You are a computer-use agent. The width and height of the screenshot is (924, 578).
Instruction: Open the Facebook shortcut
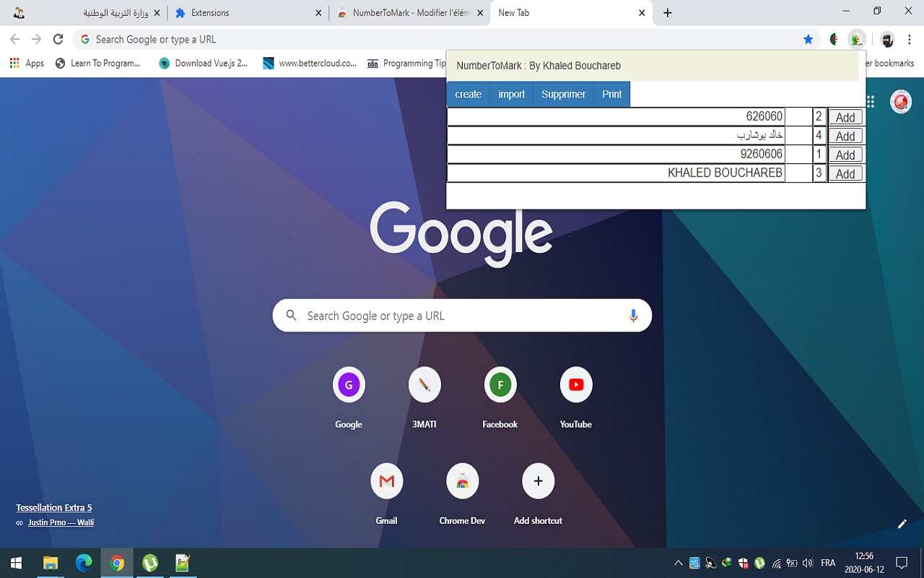pyautogui.click(x=500, y=384)
